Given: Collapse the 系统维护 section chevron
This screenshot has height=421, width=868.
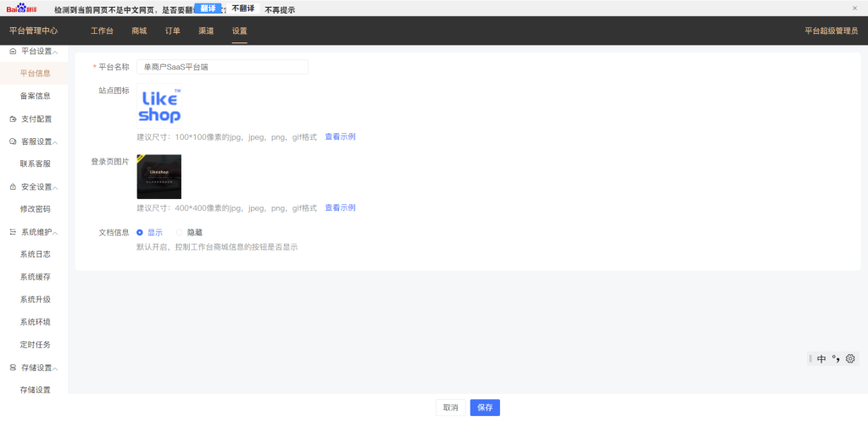Looking at the screenshot, I should click(56, 232).
